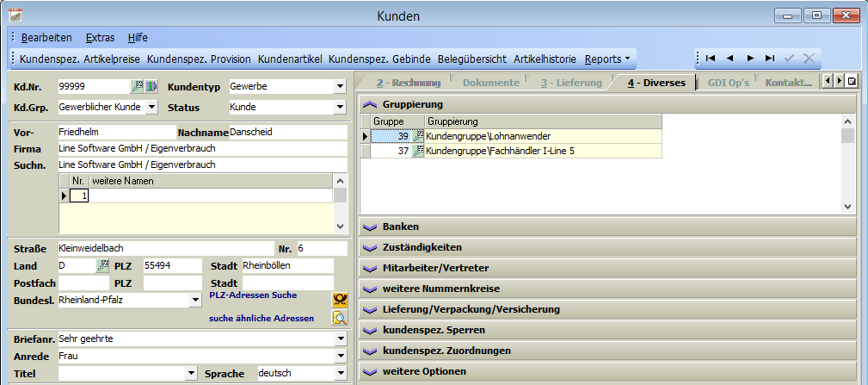
Task: Switch to the Dokumente tab
Action: 491,83
